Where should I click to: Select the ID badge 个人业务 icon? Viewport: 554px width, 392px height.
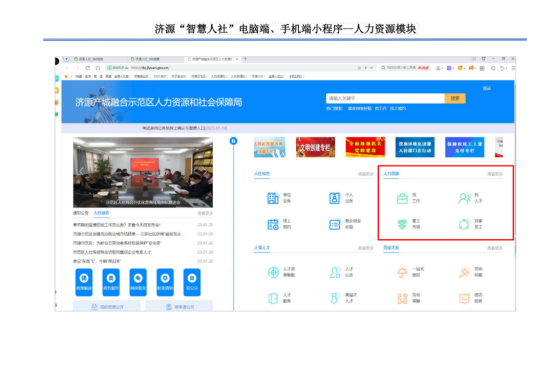[334, 198]
